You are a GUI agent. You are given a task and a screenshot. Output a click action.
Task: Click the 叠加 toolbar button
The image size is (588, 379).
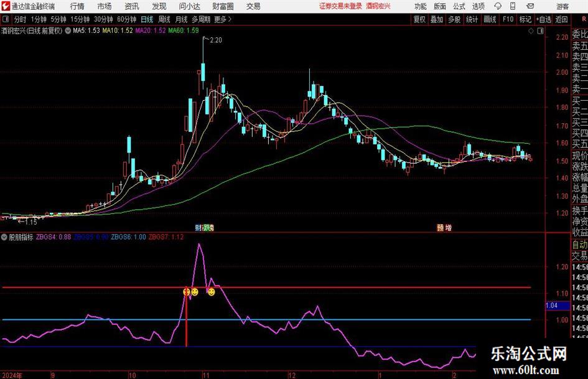point(437,19)
